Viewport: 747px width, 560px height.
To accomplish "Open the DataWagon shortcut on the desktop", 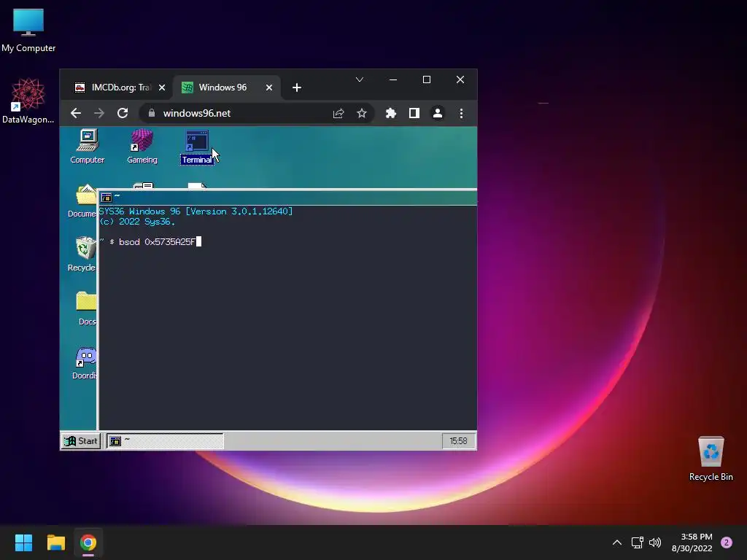I will (28, 101).
